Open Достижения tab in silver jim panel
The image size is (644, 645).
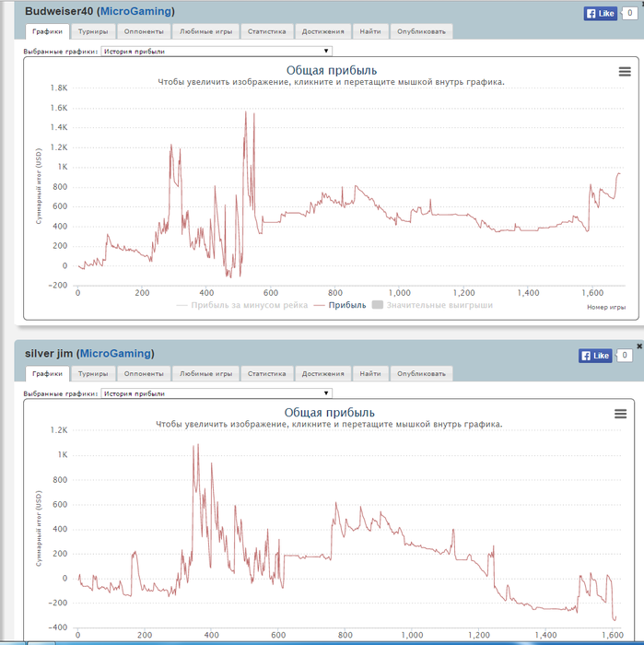pos(322,374)
